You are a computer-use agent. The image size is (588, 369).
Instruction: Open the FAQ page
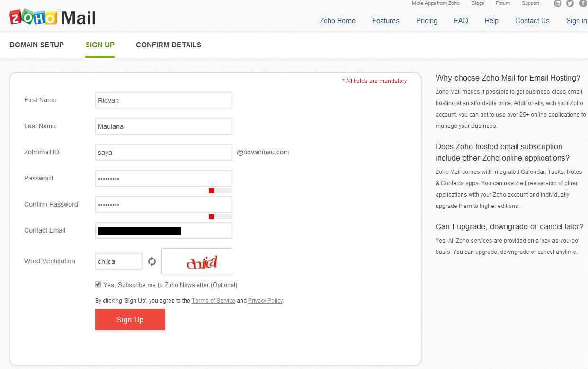461,21
